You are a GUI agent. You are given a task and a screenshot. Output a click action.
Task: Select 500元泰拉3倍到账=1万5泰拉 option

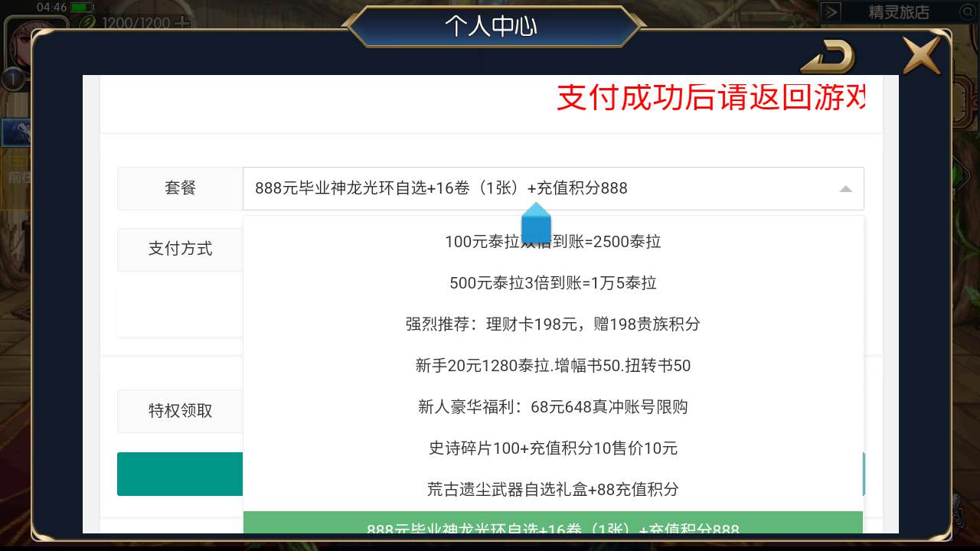(553, 283)
